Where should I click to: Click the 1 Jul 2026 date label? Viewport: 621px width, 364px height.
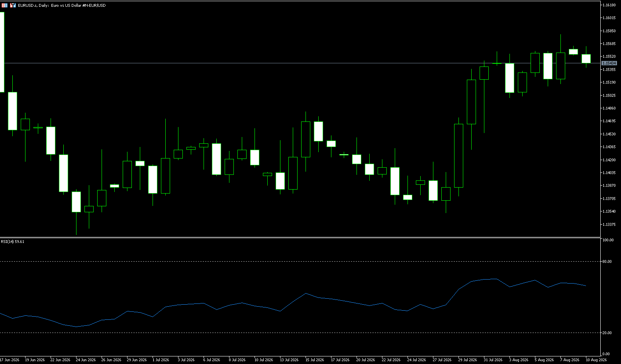(x=162, y=360)
